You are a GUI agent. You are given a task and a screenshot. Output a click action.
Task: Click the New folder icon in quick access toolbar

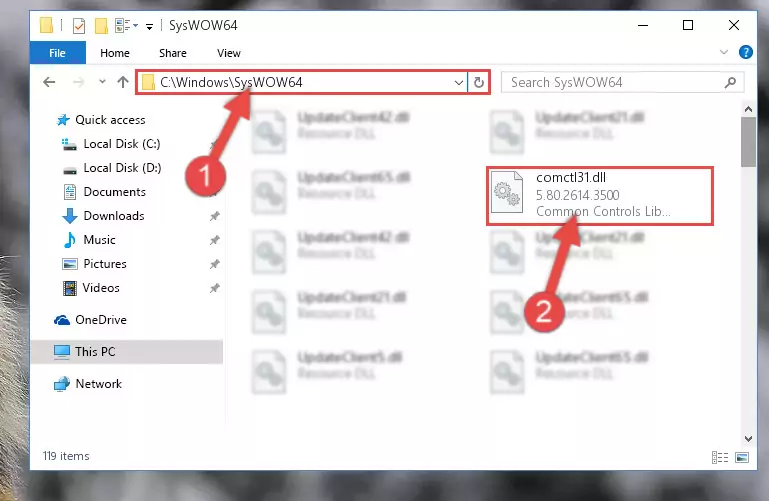pos(101,25)
